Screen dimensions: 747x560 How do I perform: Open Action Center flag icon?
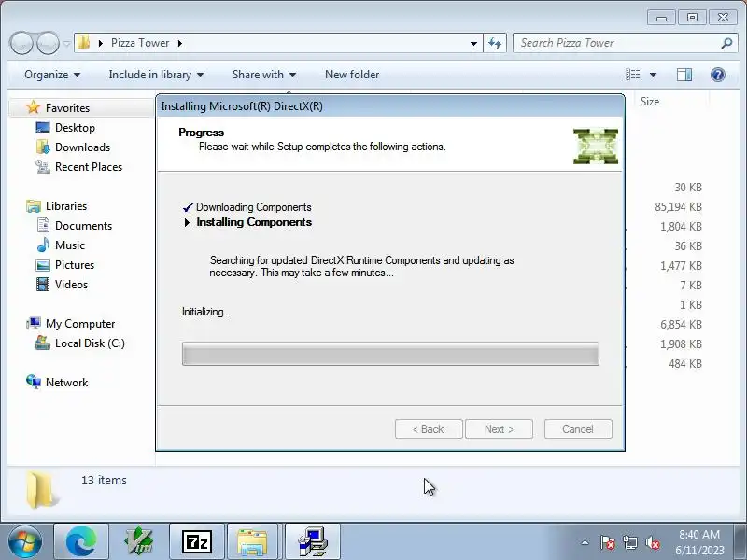pos(607,542)
